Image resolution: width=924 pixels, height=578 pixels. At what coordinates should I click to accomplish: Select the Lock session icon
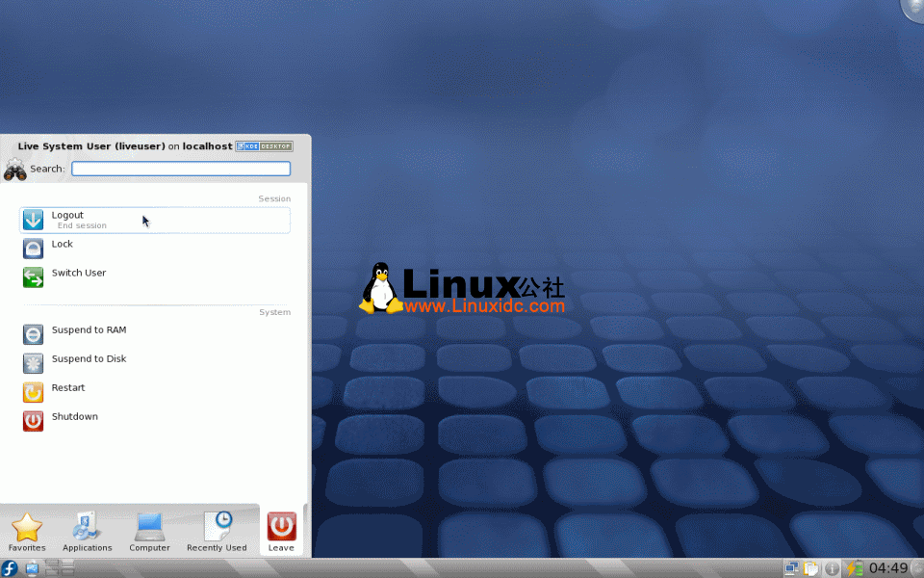(x=33, y=249)
